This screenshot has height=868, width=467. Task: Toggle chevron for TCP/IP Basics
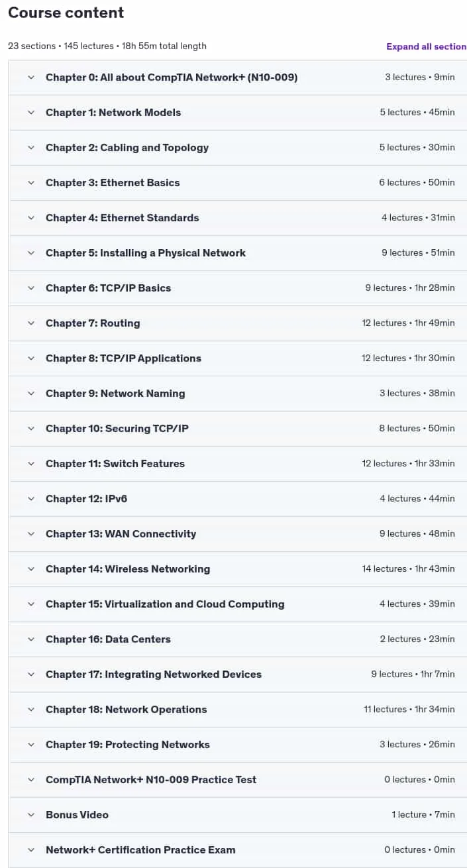click(30, 288)
